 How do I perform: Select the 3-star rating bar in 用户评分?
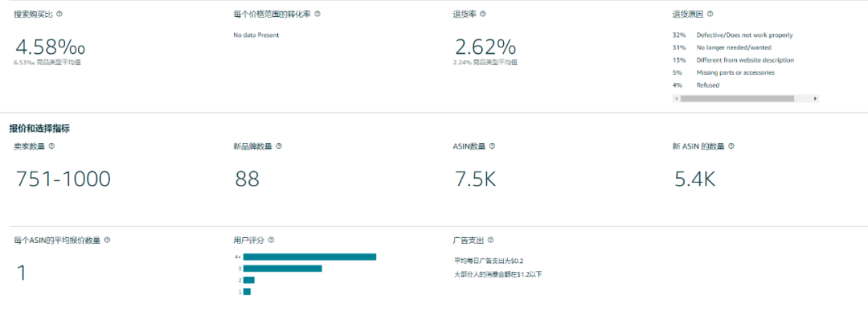click(x=282, y=269)
